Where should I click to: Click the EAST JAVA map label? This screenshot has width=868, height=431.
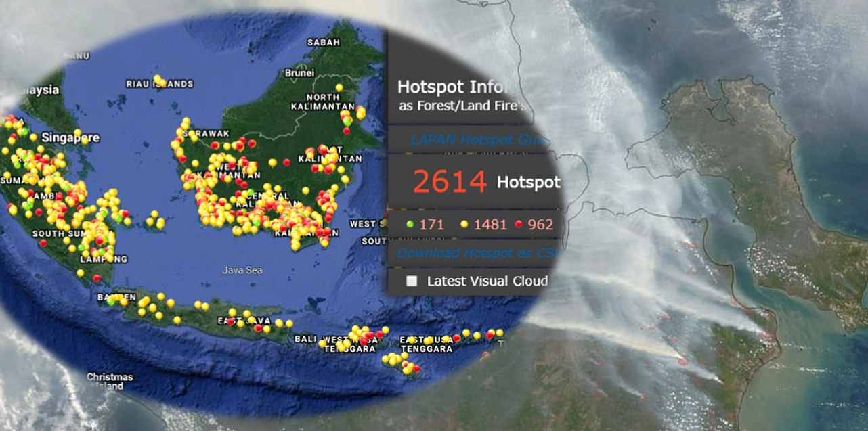pyautogui.click(x=243, y=320)
